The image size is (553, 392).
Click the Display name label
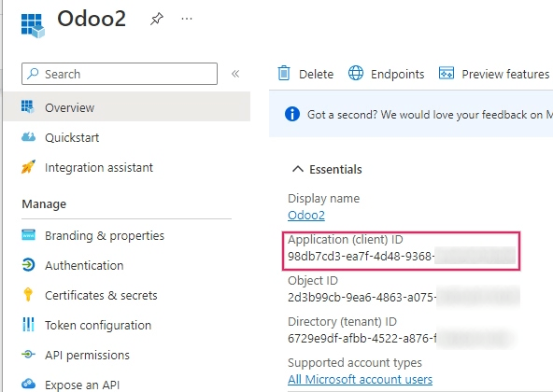[x=324, y=198]
